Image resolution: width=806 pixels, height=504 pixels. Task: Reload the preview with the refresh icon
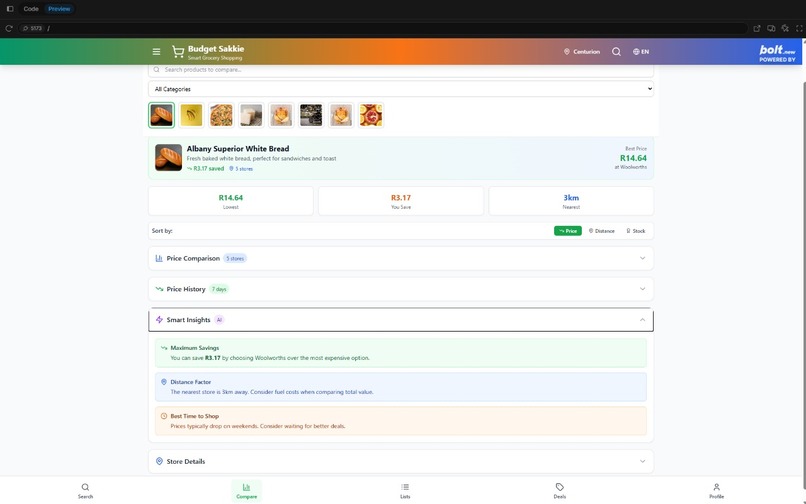point(9,28)
